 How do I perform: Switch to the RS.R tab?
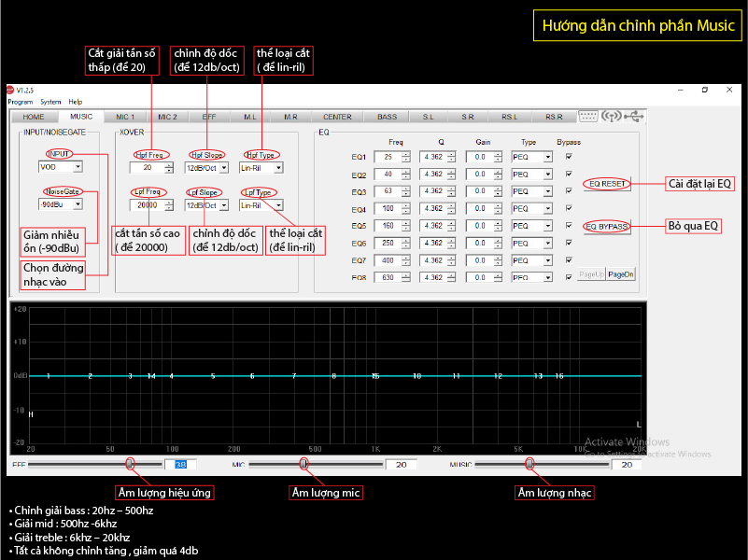pos(554,117)
